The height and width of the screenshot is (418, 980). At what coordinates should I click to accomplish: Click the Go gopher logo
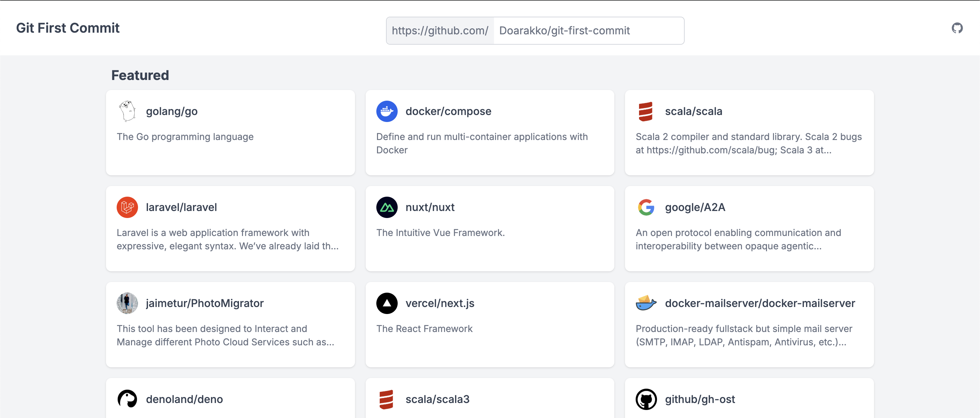127,111
